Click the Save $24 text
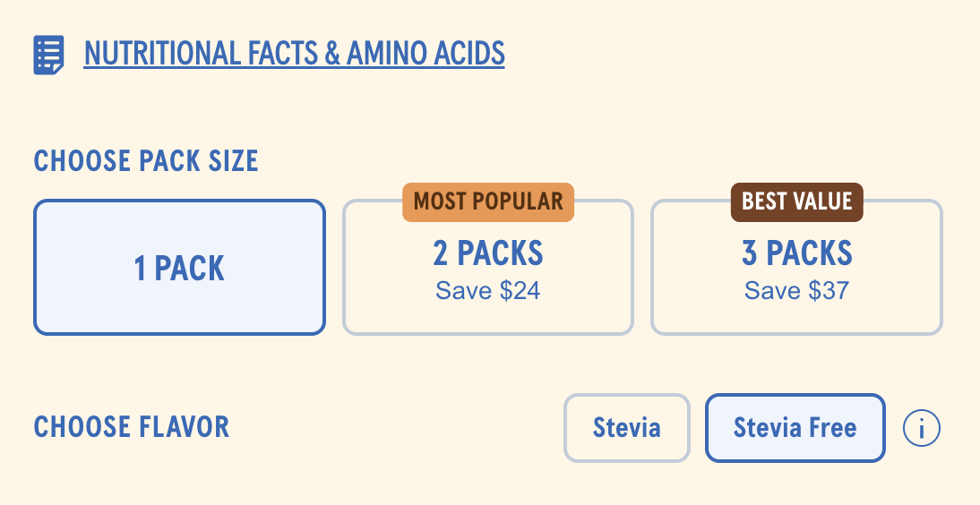The image size is (980, 505). [x=488, y=291]
